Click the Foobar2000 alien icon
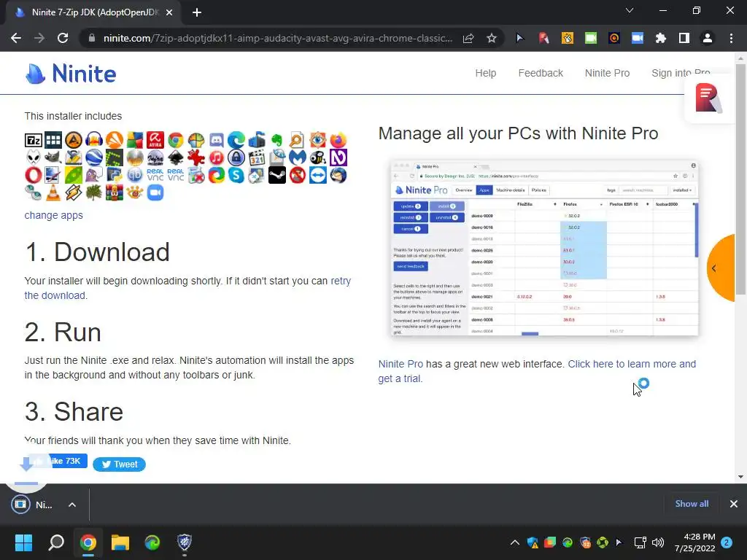Screen dimensions: 747x560 coord(34,157)
